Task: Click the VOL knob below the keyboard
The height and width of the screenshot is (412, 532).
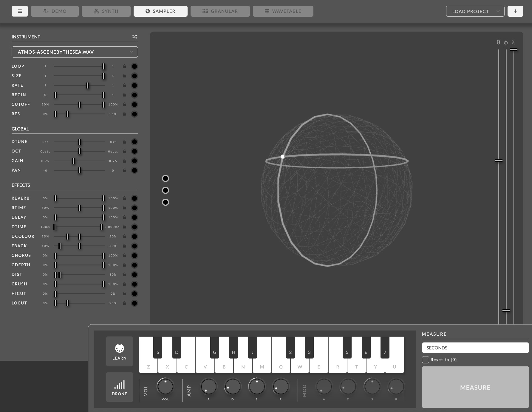Action: [165, 386]
